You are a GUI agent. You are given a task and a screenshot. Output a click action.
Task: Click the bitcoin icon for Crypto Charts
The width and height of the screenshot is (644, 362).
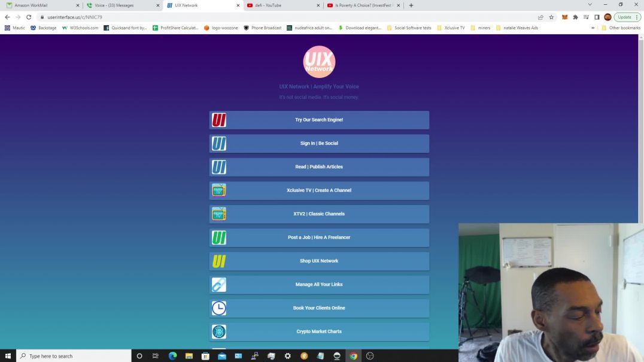(x=219, y=331)
